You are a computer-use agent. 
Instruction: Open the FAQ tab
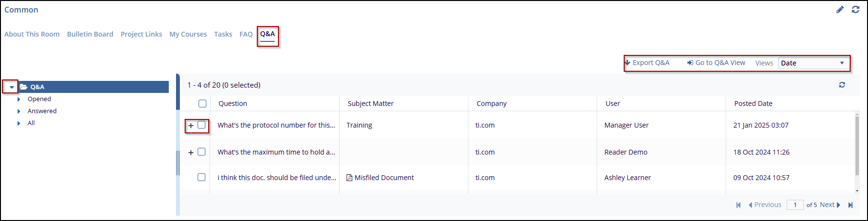[246, 34]
